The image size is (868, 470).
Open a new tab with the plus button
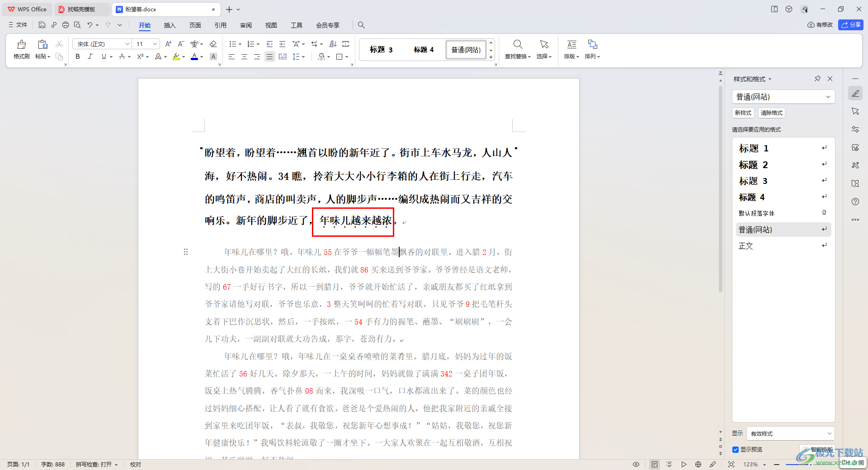(229, 9)
